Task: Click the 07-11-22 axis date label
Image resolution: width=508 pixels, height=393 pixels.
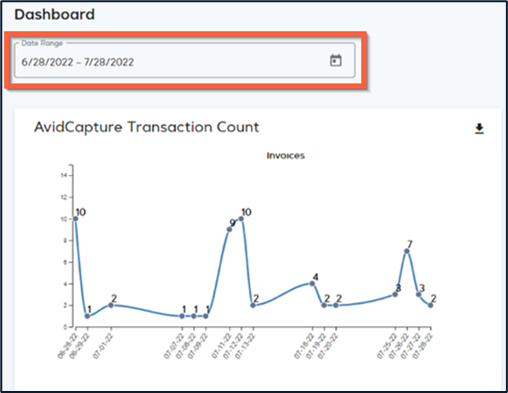Action: pos(221,346)
